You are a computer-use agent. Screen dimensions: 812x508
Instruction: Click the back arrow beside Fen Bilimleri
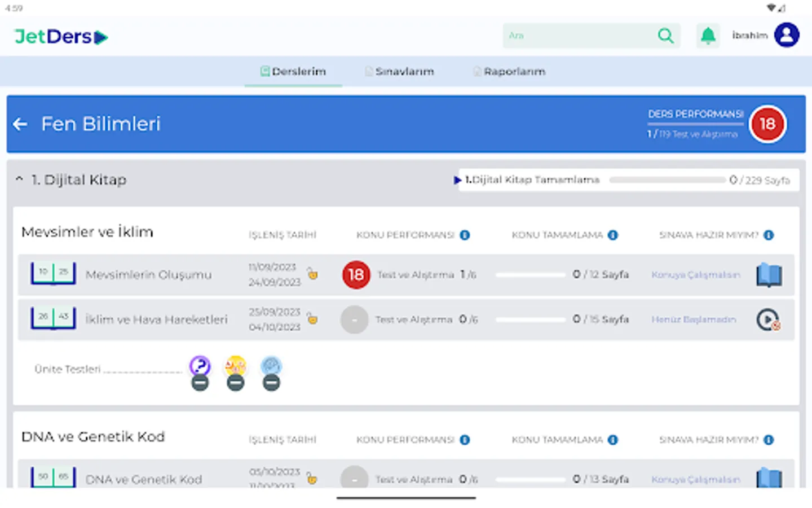(20, 124)
